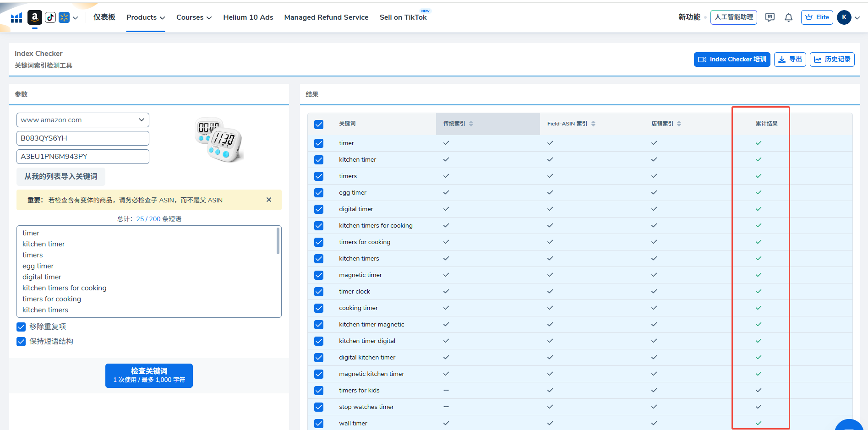Go to Managed Refund Service
The width and height of the screenshot is (868, 430).
(326, 17)
